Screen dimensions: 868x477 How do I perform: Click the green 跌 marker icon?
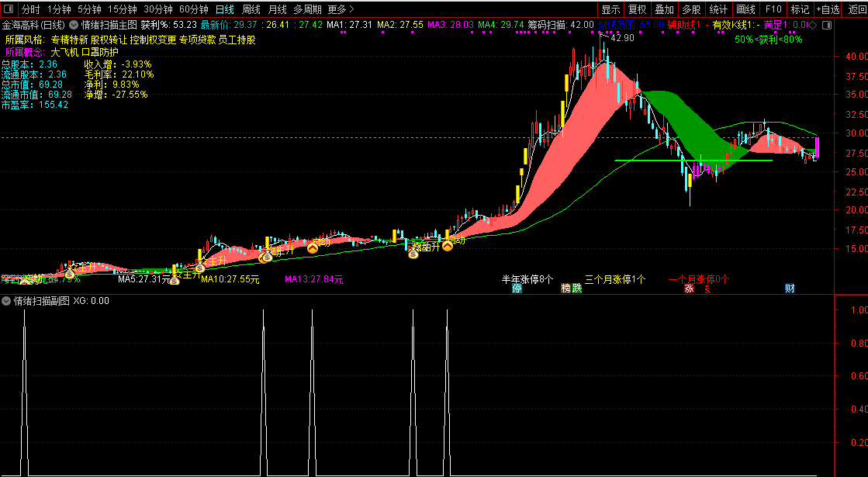pyautogui.click(x=577, y=289)
